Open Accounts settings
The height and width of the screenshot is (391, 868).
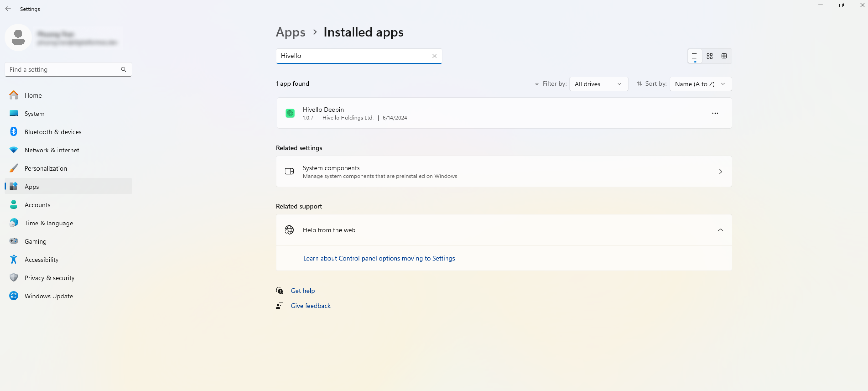37,205
